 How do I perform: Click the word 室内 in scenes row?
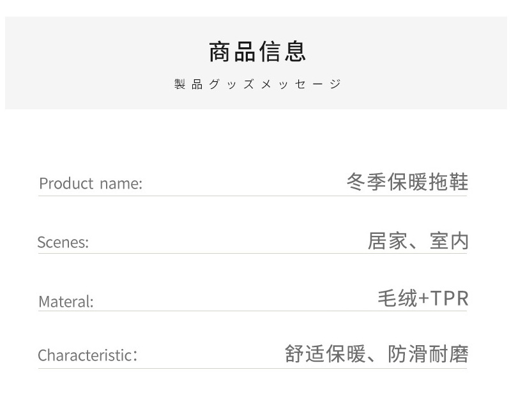(449, 241)
